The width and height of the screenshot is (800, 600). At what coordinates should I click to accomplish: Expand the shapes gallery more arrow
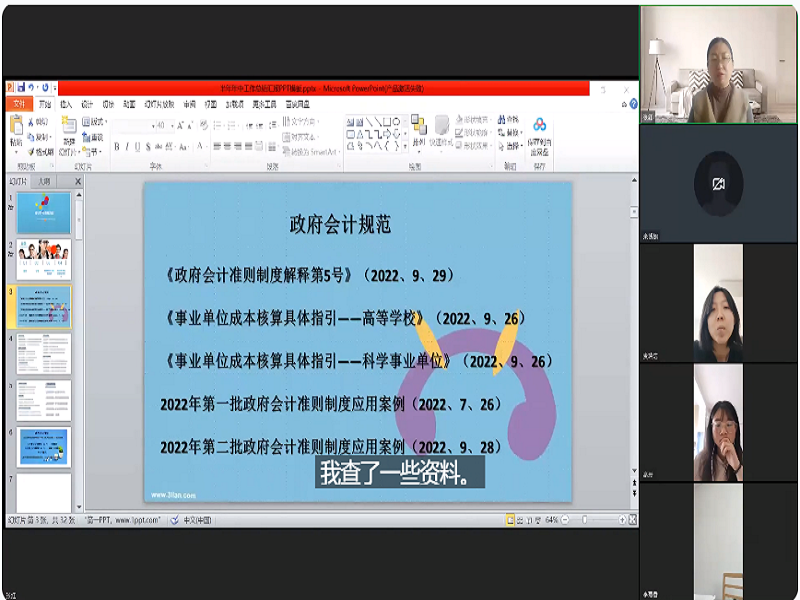403,147
